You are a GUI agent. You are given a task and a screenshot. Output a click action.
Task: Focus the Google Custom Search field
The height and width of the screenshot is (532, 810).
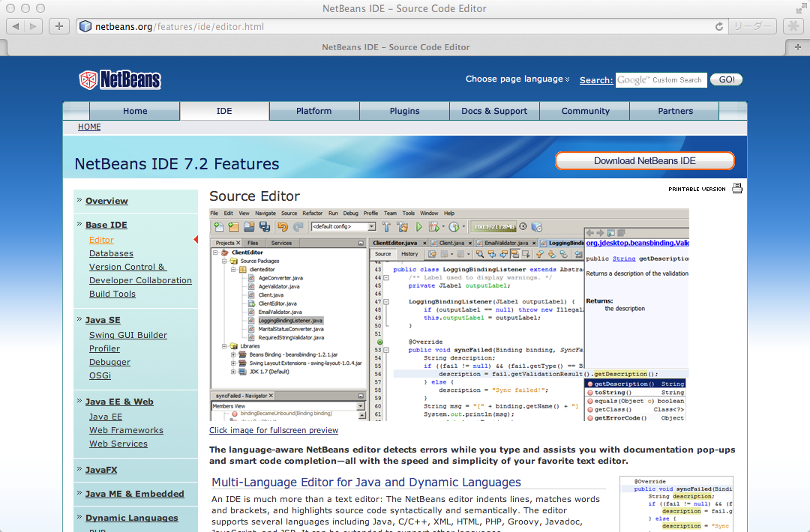coord(661,80)
